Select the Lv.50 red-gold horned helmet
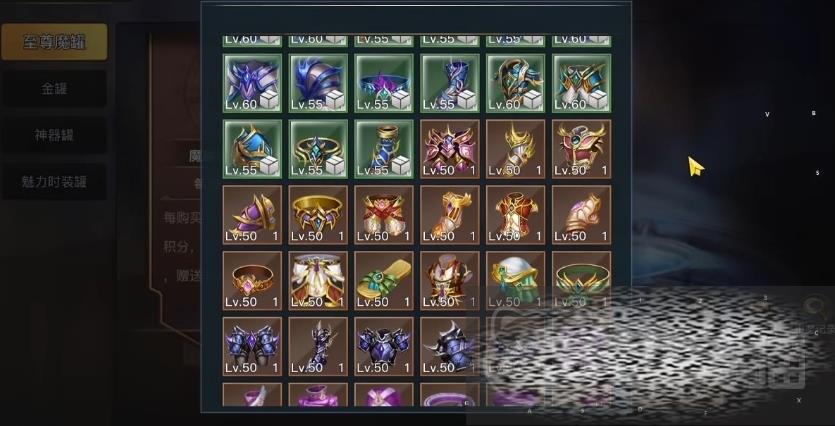Viewport: 835px width, 426px height. 582,149
